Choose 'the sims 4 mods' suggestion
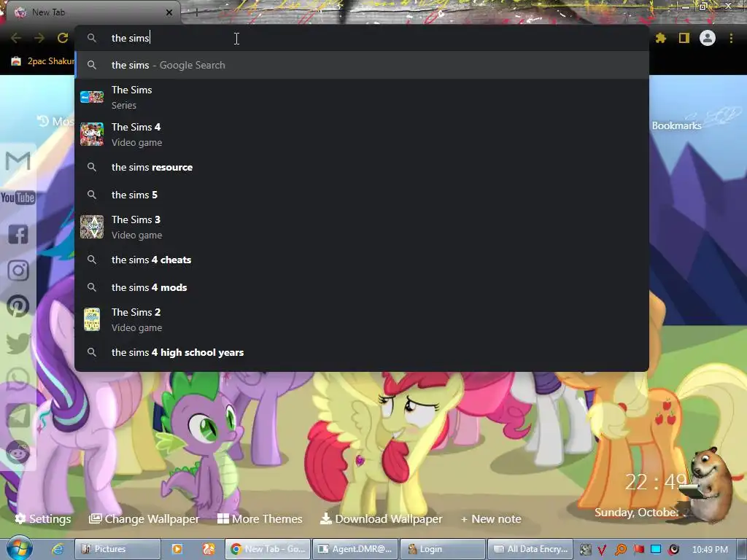The height and width of the screenshot is (560, 747). [x=362, y=287]
